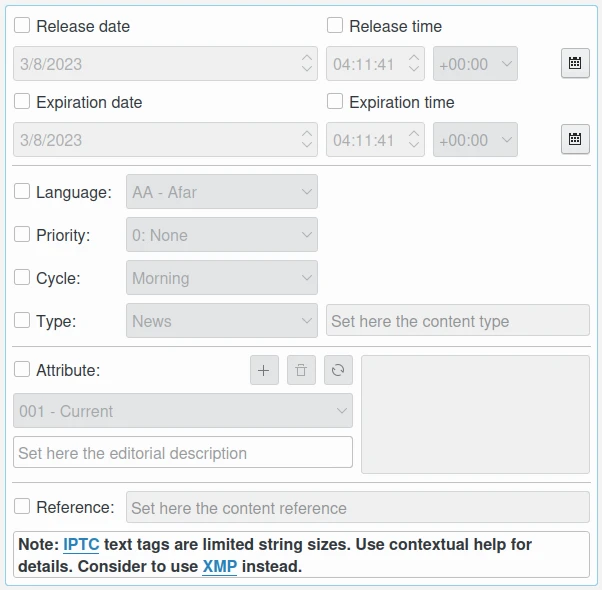Open the expiration date calendar picker icon

574,139
